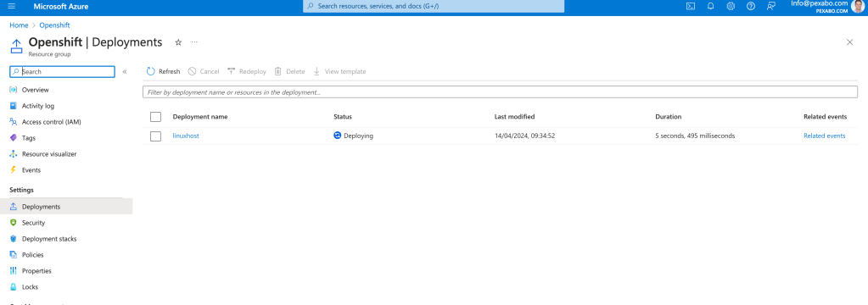Open the Cloud Shell icon
Screen dimensions: 868x305
point(691,7)
